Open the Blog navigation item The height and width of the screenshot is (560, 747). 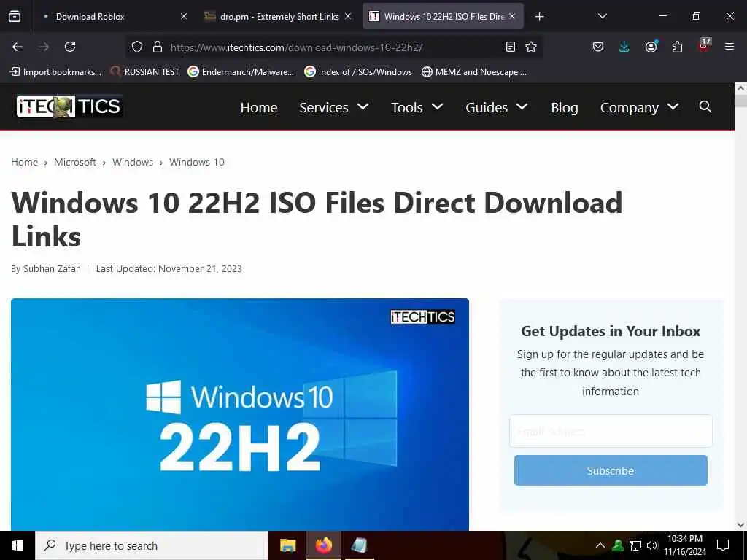click(x=564, y=107)
